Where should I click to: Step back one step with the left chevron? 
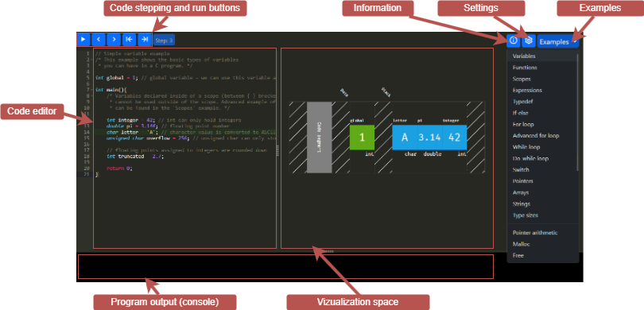point(99,40)
